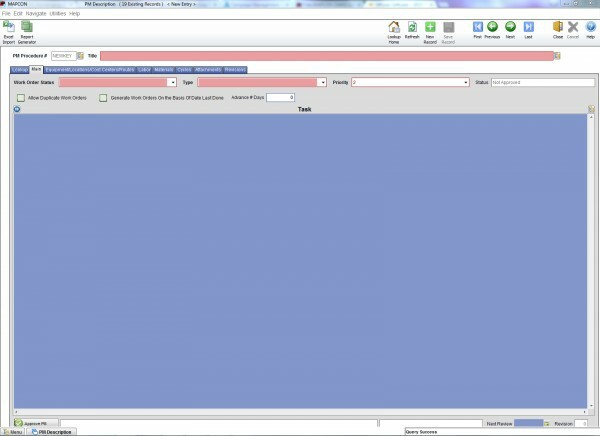600x436 pixels.
Task: Advance to the Next record
Action: click(x=509, y=27)
